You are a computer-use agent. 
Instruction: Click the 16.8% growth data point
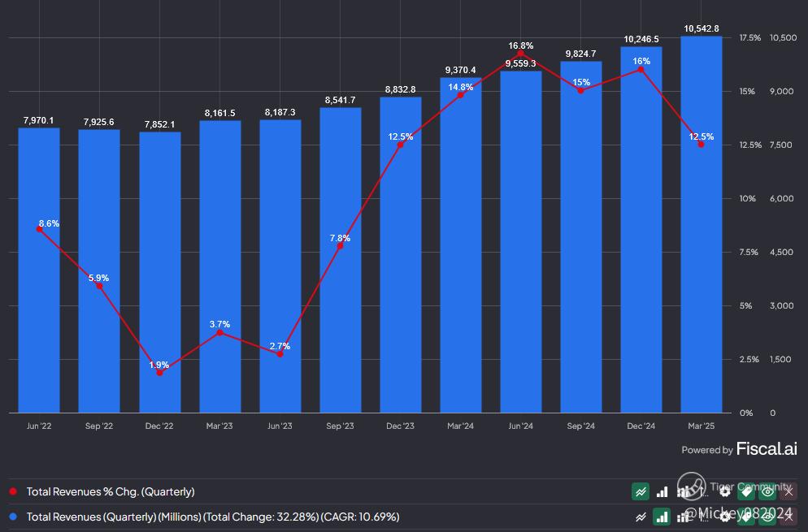pyautogui.click(x=520, y=53)
